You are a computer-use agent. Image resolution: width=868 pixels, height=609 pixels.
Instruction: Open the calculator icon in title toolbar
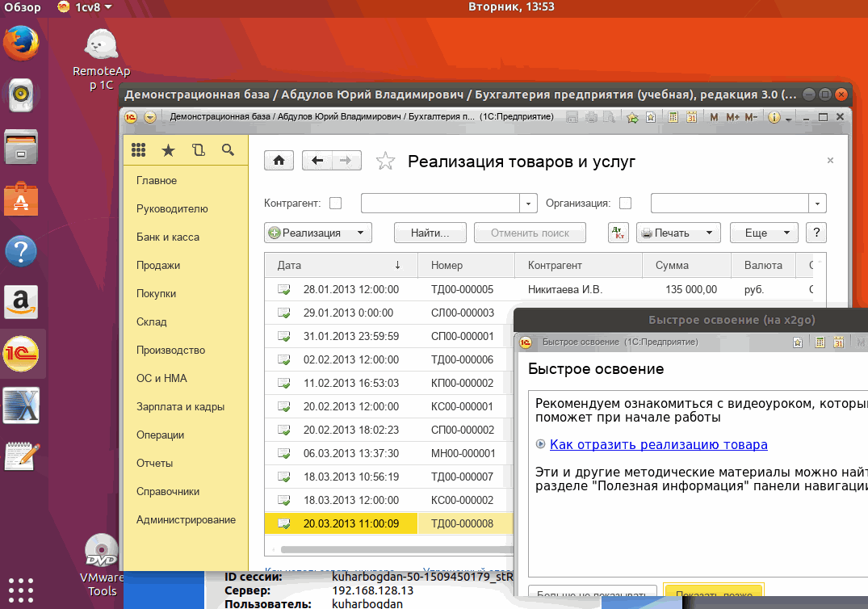672,117
